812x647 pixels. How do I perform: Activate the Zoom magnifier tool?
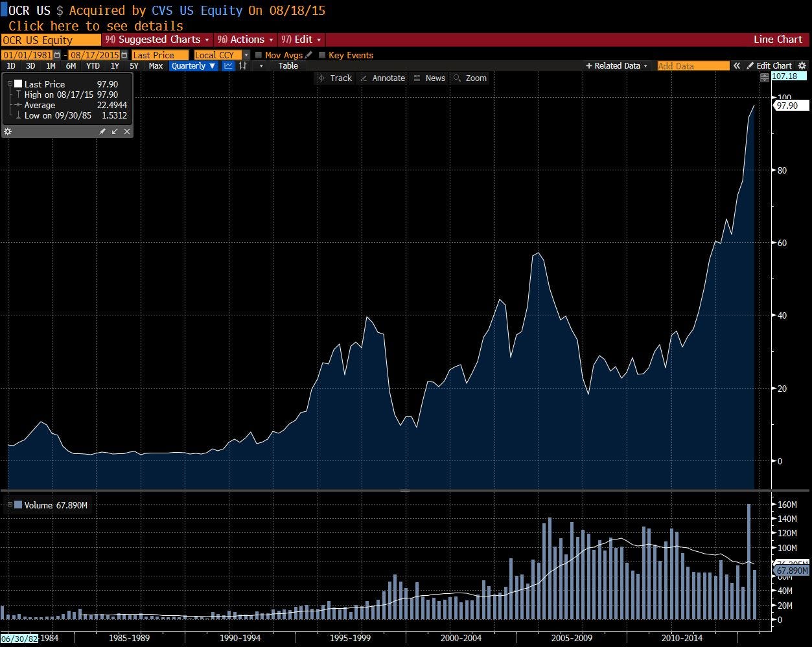click(x=470, y=78)
